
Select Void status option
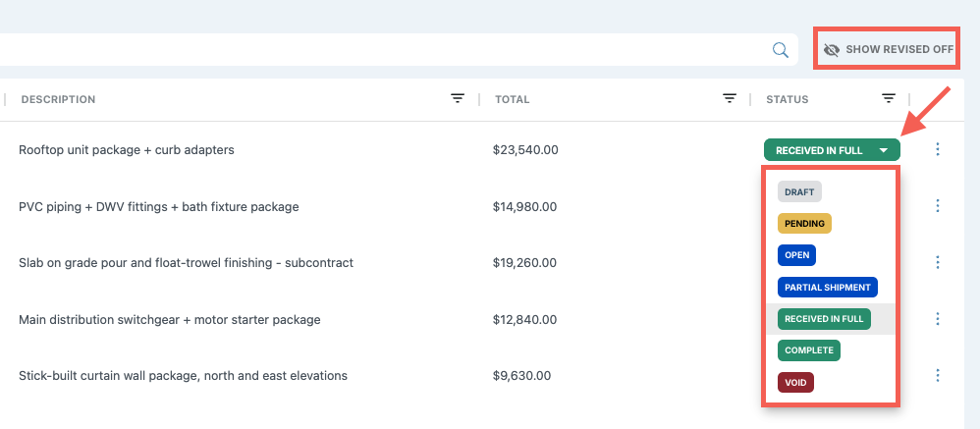pos(795,382)
